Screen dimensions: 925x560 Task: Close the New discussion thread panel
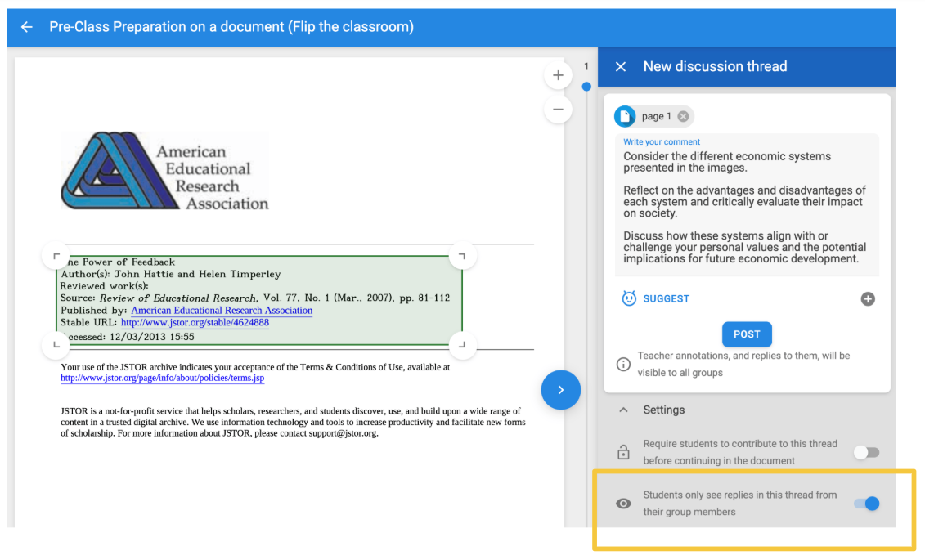point(621,66)
